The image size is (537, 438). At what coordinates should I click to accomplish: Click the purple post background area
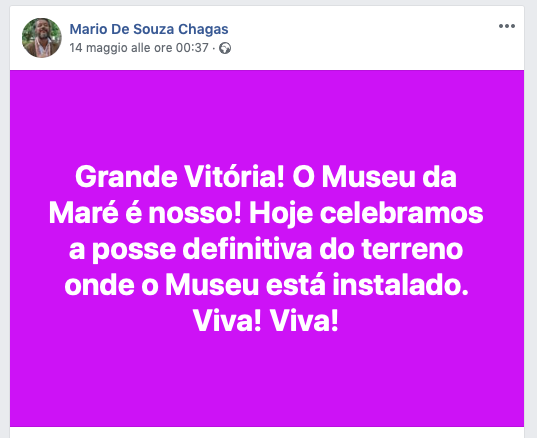point(267,248)
